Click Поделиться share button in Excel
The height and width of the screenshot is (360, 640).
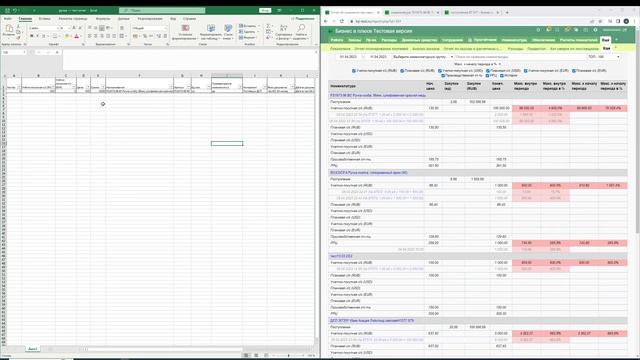coord(302,19)
